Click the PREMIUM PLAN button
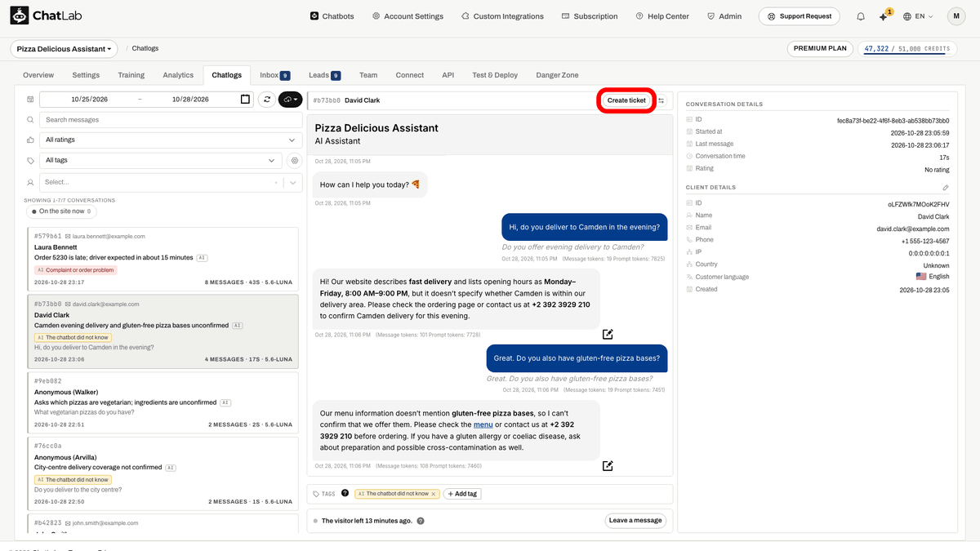Screen dimensions: 980x551 point(820,49)
